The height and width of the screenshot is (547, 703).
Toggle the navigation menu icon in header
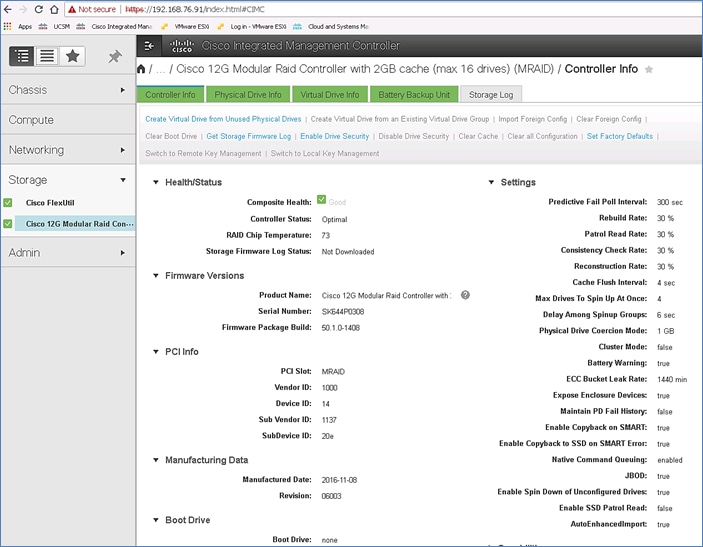149,46
